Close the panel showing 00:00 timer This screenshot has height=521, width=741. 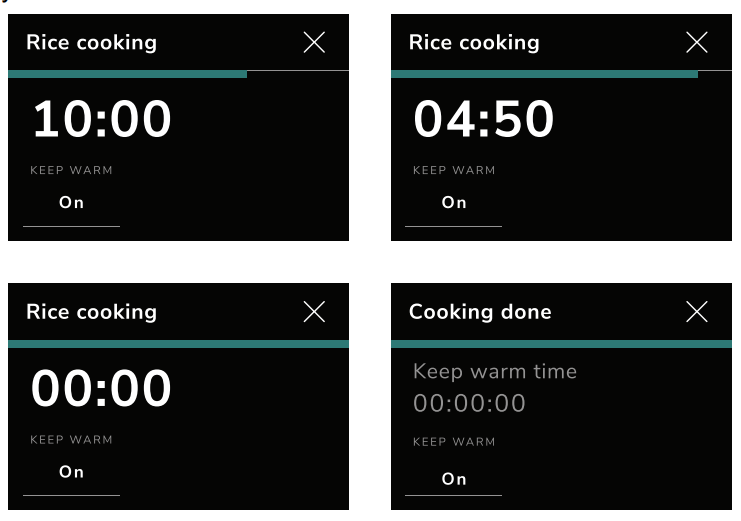click(x=314, y=312)
